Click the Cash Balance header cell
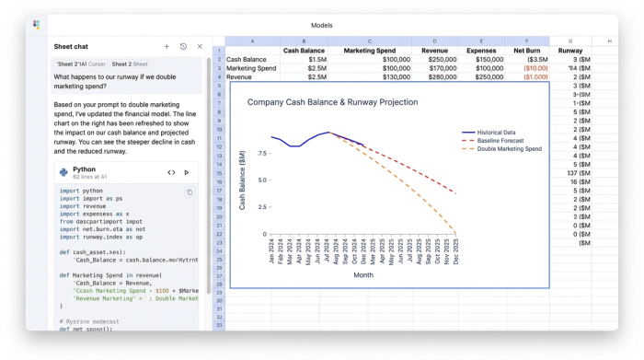The width and height of the screenshot is (644, 360). coord(304,51)
